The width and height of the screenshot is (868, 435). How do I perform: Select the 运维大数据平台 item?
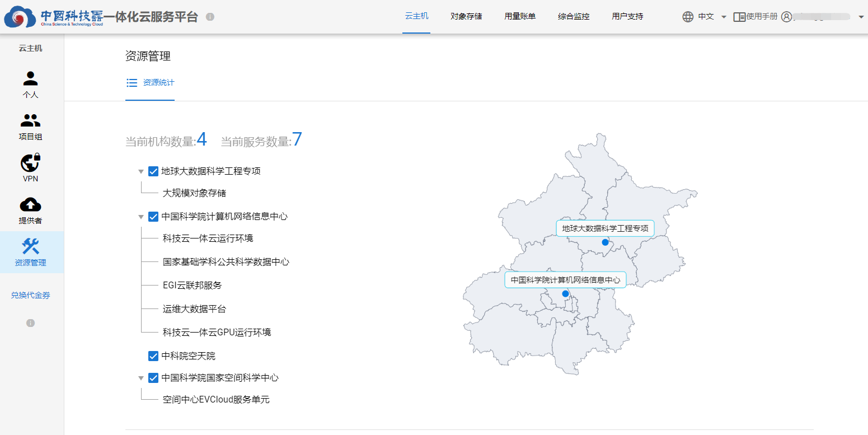point(194,309)
